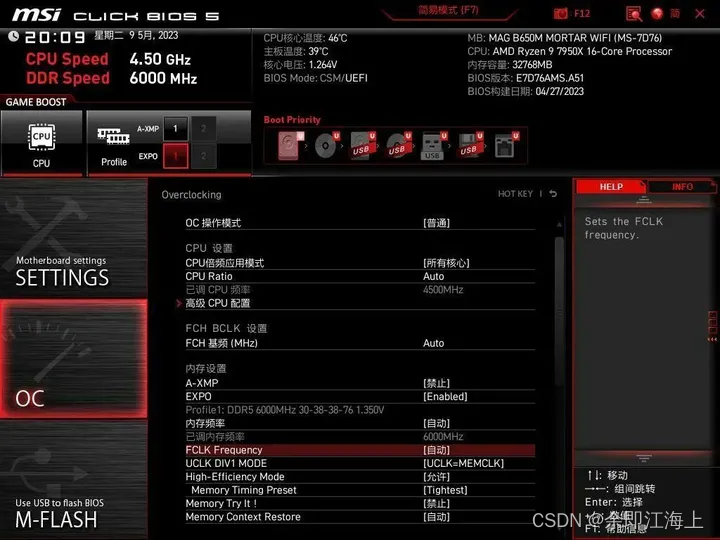Open the language globe icon
Viewport: 720px width, 540px height.
658,14
